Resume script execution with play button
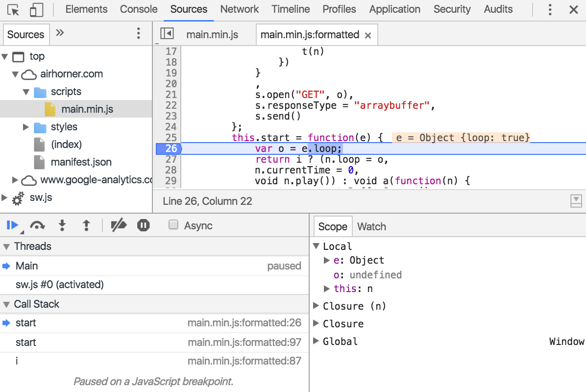The height and width of the screenshot is (392, 586). 12,225
